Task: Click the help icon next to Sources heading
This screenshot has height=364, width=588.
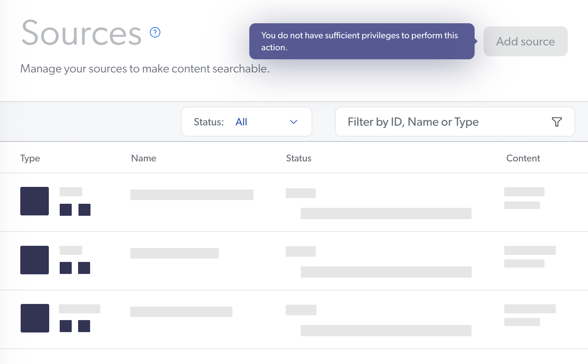Action: (x=155, y=32)
